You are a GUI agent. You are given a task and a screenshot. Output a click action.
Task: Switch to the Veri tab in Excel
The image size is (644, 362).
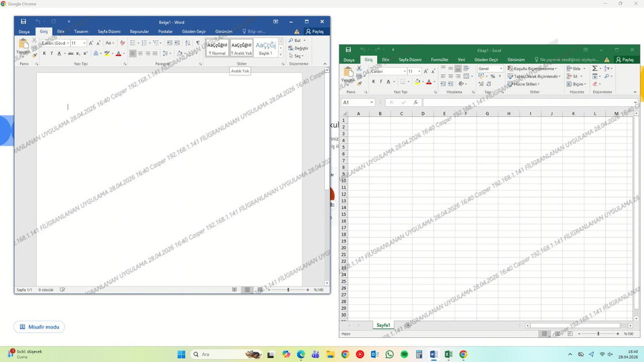(461, 60)
